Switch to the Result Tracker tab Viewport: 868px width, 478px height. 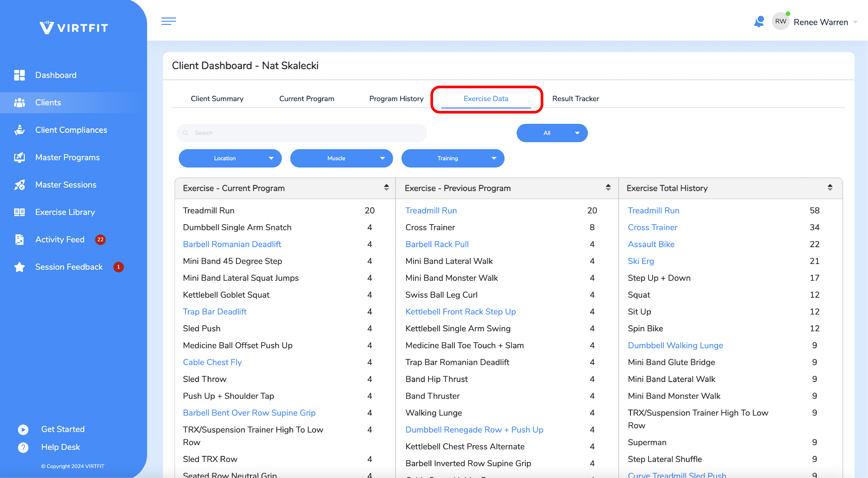tap(576, 99)
